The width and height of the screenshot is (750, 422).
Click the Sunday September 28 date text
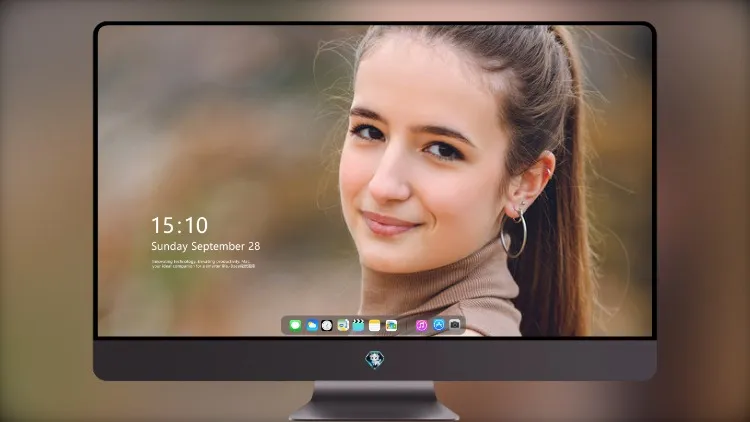[x=206, y=246]
